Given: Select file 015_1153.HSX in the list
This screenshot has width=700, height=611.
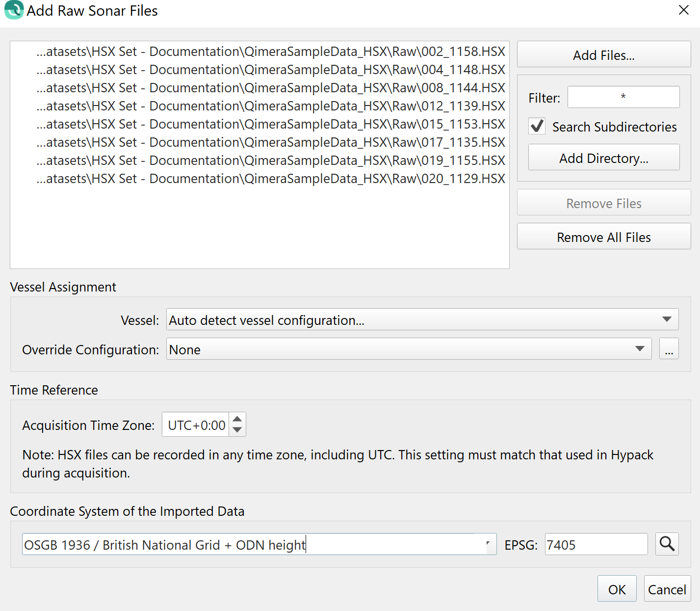Looking at the screenshot, I should tap(270, 124).
